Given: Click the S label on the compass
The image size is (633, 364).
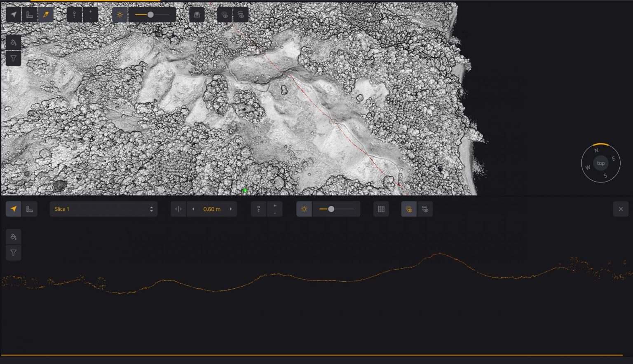Looking at the screenshot, I should pos(605,176).
